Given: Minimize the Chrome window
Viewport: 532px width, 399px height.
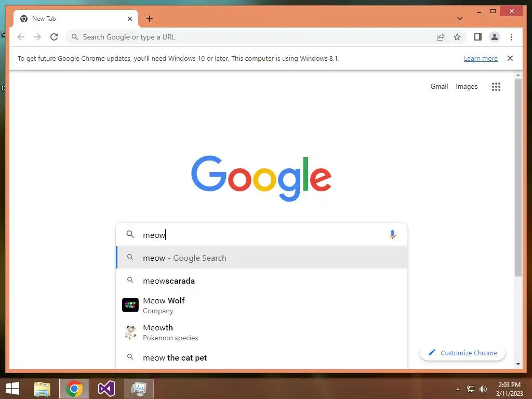Looking at the screenshot, I should pos(478,11).
